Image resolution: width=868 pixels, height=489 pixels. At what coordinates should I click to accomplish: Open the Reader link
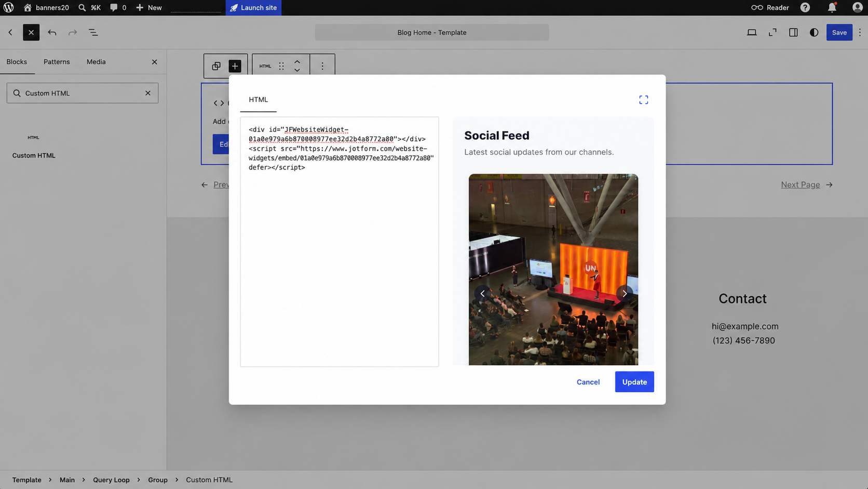pos(770,8)
